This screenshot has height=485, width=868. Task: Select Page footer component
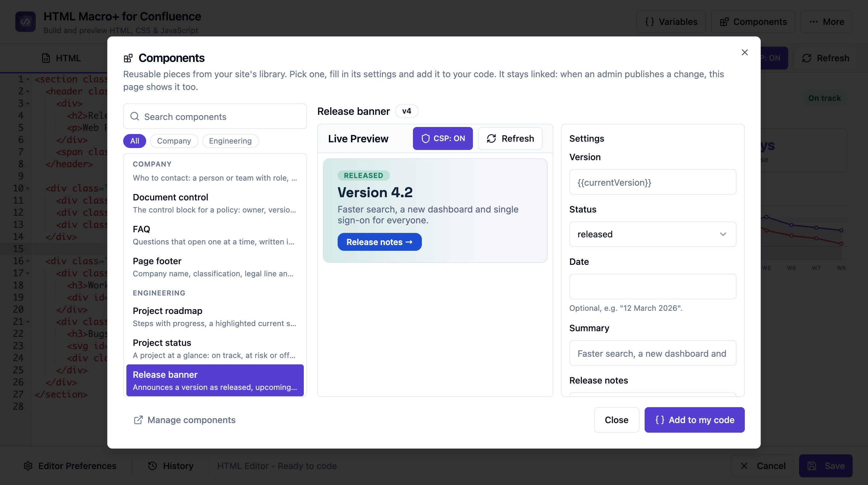pos(215,267)
